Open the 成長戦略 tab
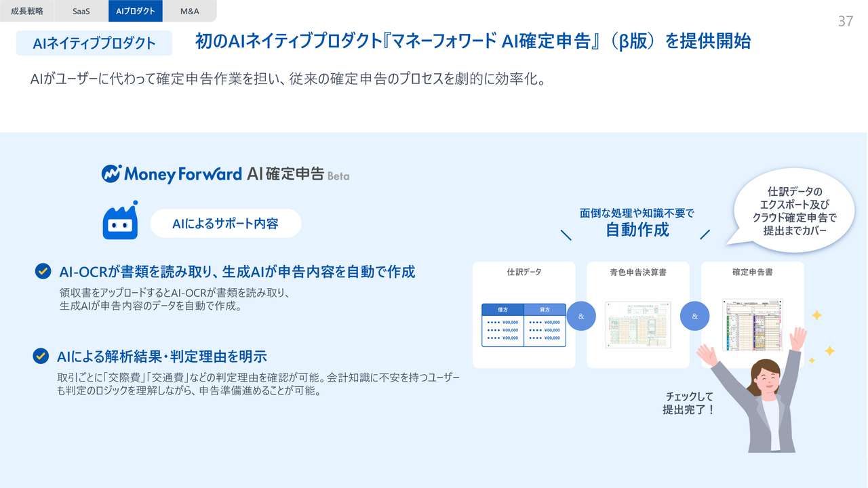This screenshot has height=488, width=868. pyautogui.click(x=28, y=11)
